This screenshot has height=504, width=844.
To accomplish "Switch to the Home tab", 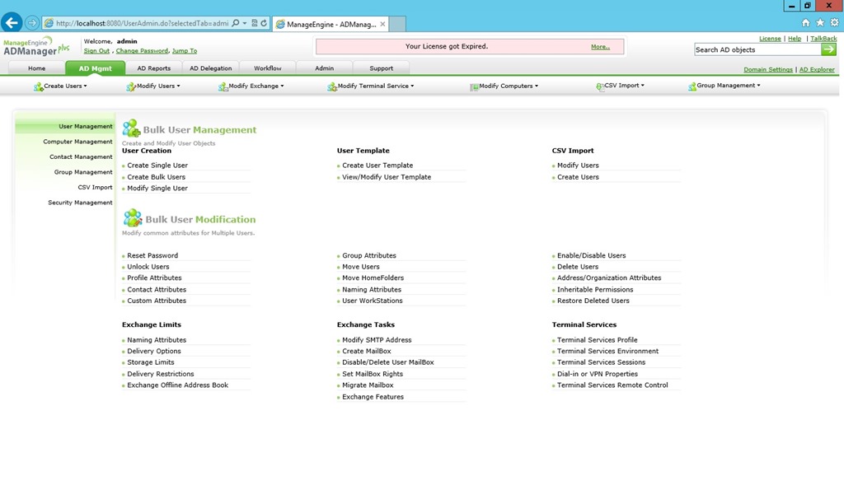I will 36,68.
